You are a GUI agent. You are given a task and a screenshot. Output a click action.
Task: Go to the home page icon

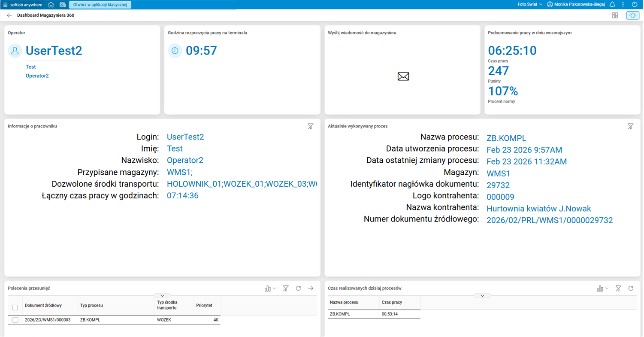point(51,5)
